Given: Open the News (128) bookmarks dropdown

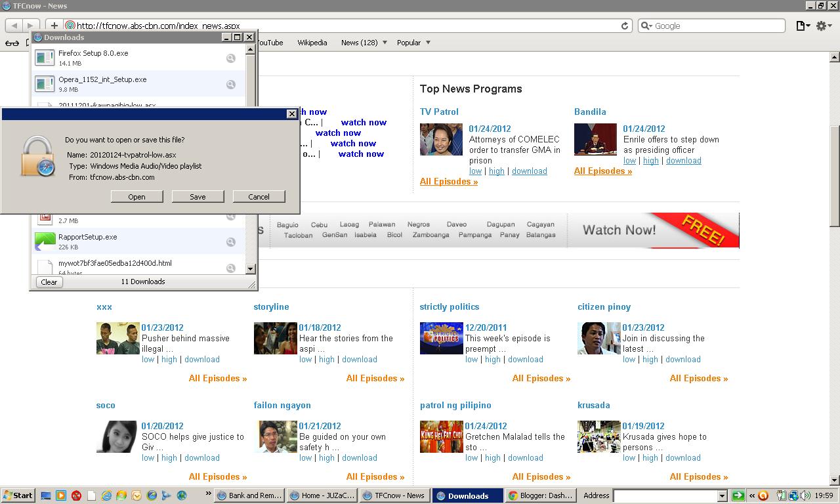Looking at the screenshot, I should pyautogui.click(x=364, y=43).
